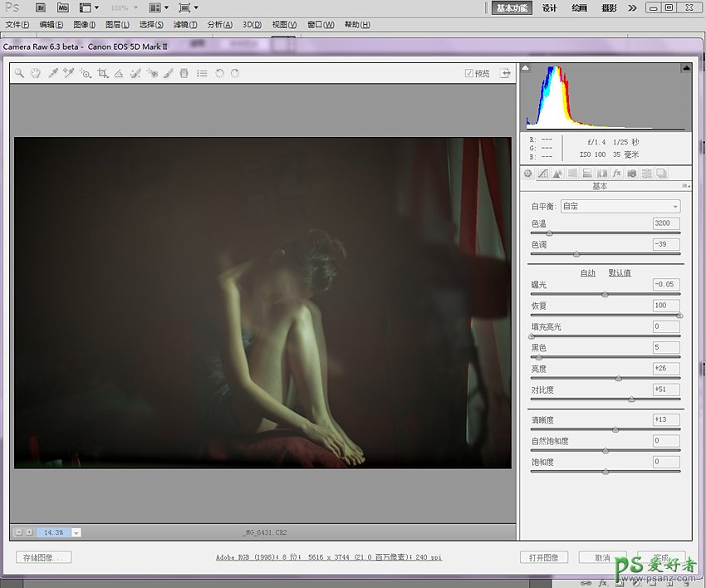706x588 pixels.
Task: Choose the Straighten tool
Action: (119, 73)
